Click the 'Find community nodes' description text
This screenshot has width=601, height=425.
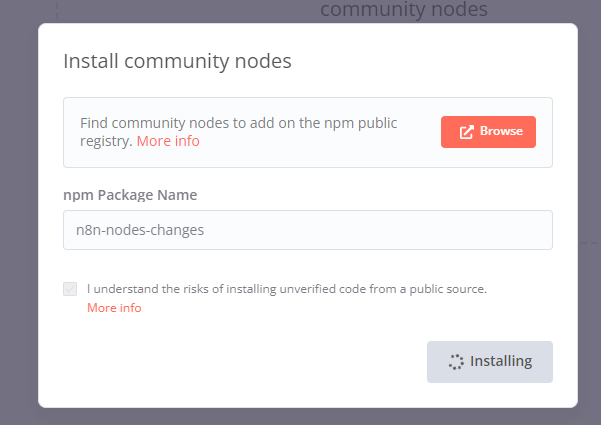tap(238, 123)
